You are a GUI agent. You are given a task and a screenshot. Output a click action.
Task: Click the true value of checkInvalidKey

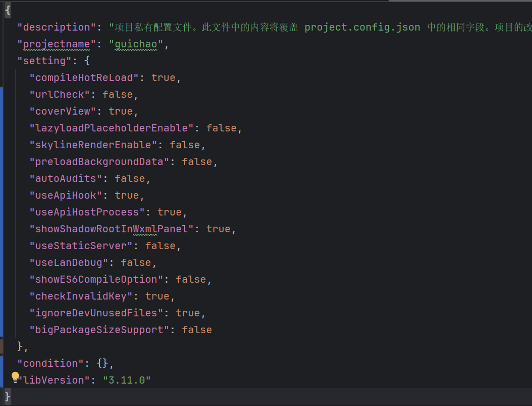point(157,296)
